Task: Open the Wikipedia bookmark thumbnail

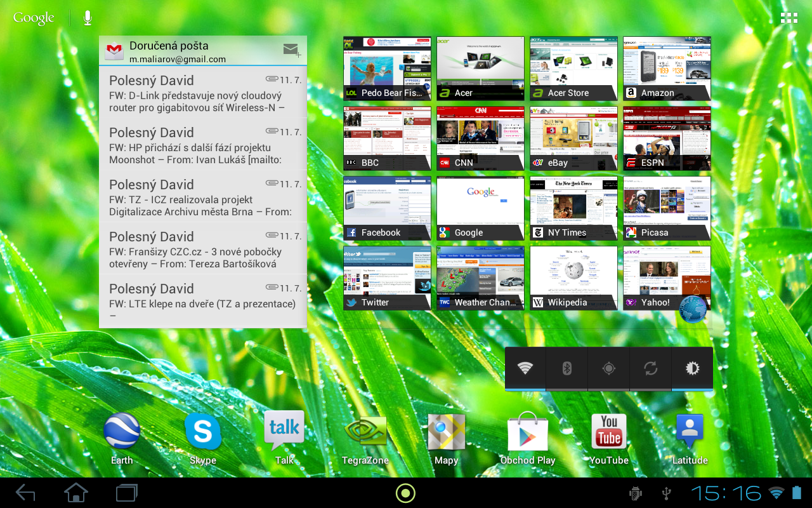Action: tap(573, 273)
